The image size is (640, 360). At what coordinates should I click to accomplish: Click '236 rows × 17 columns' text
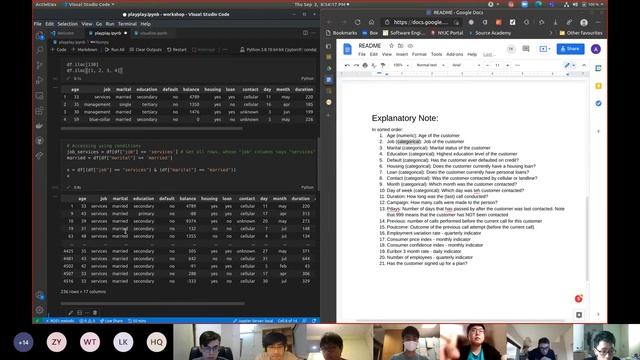pyautogui.click(x=83, y=292)
